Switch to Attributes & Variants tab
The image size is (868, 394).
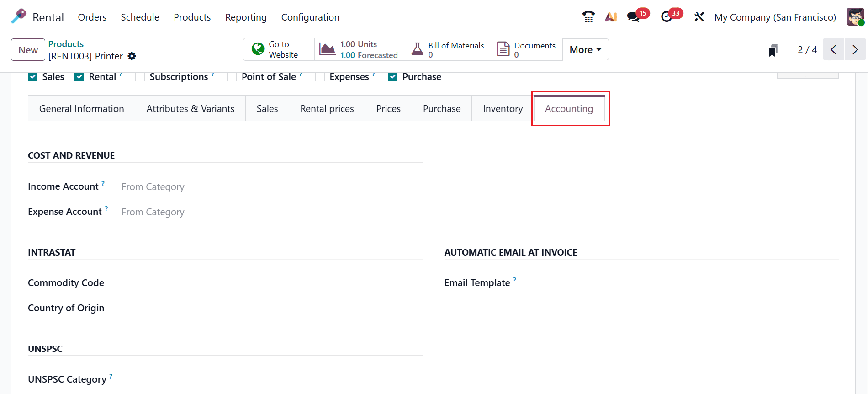[x=191, y=108]
